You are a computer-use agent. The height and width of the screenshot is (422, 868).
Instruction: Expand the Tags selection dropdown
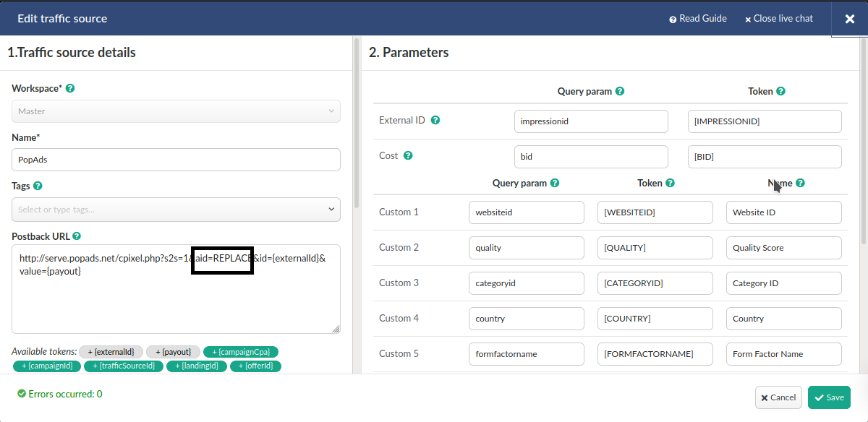176,210
